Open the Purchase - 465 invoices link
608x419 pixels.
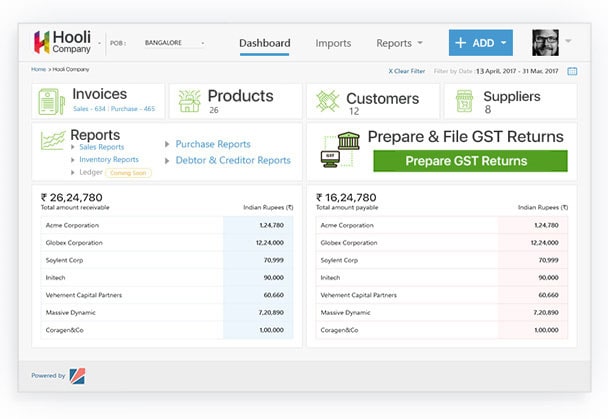133,109
